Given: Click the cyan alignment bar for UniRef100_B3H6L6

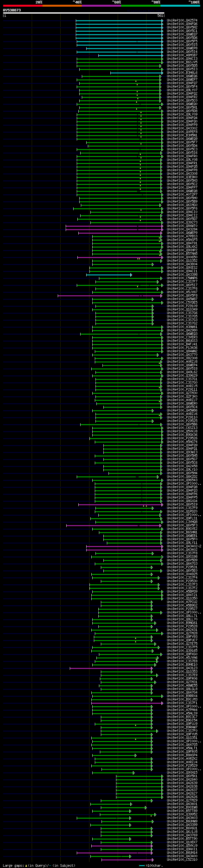Looking at the screenshot, I should (137, 73).
